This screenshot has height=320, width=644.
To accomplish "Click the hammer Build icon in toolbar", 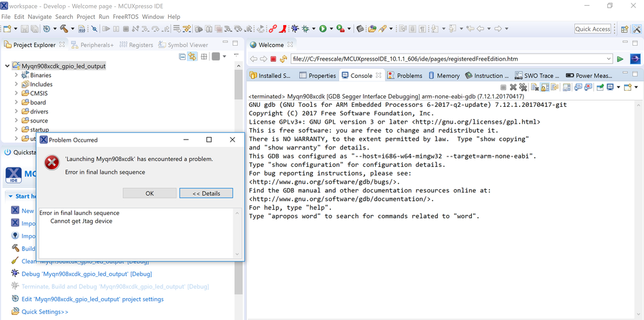I will pos(64,29).
